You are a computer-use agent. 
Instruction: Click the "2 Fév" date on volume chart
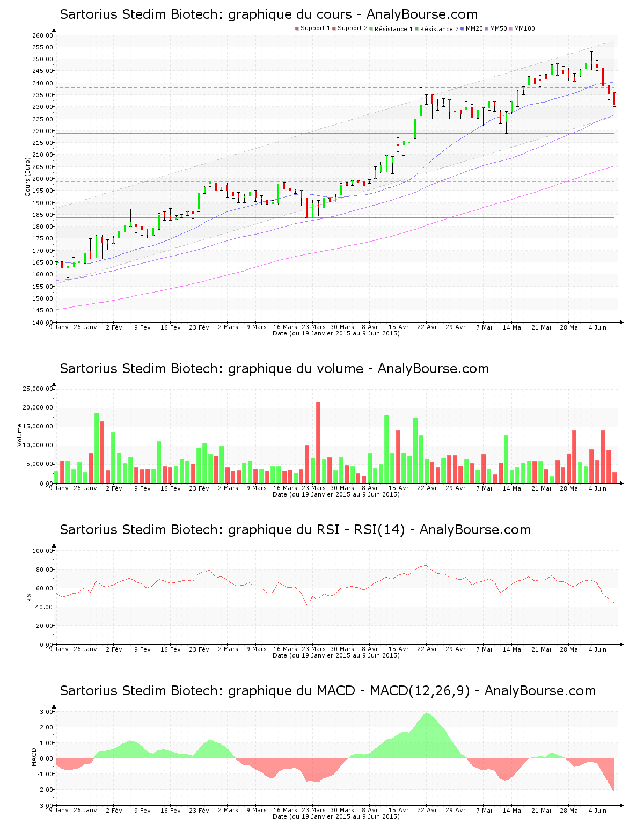click(114, 488)
